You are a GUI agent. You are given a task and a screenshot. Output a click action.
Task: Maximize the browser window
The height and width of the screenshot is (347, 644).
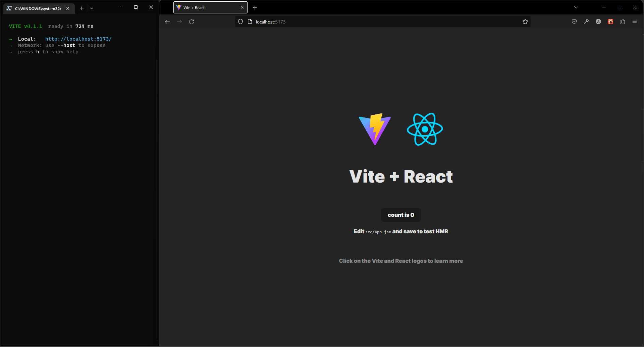(620, 7)
